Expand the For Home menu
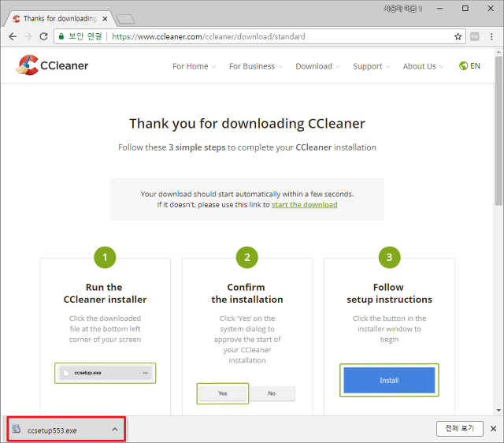 195,66
